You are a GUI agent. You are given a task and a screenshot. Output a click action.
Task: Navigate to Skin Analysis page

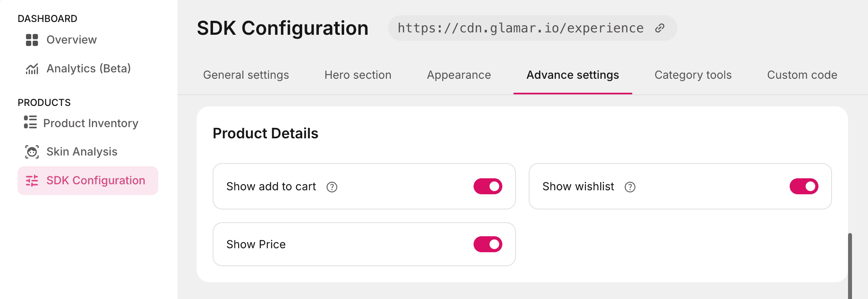[82, 152]
